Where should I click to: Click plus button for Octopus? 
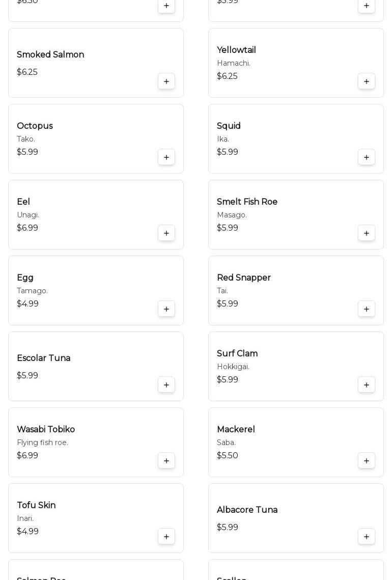click(x=166, y=157)
